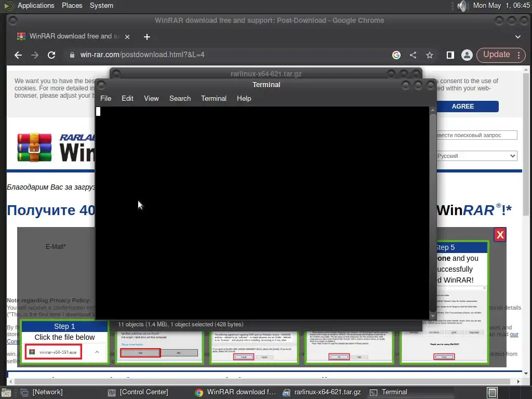Open Chrome three-dot menu
Screen dimensions: 532x399
pos(519,55)
